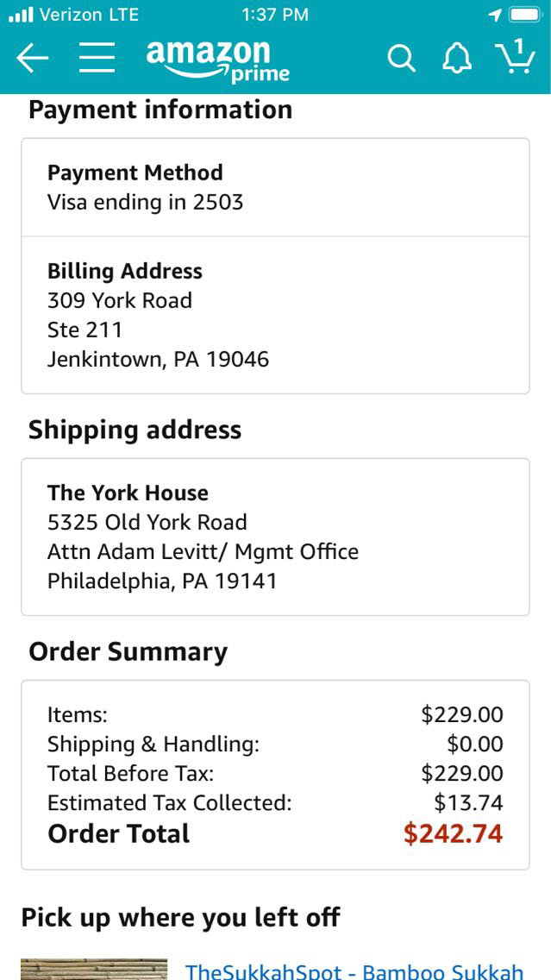This screenshot has width=551, height=980.
Task: Tap the location arrow in status bar
Action: click(495, 15)
